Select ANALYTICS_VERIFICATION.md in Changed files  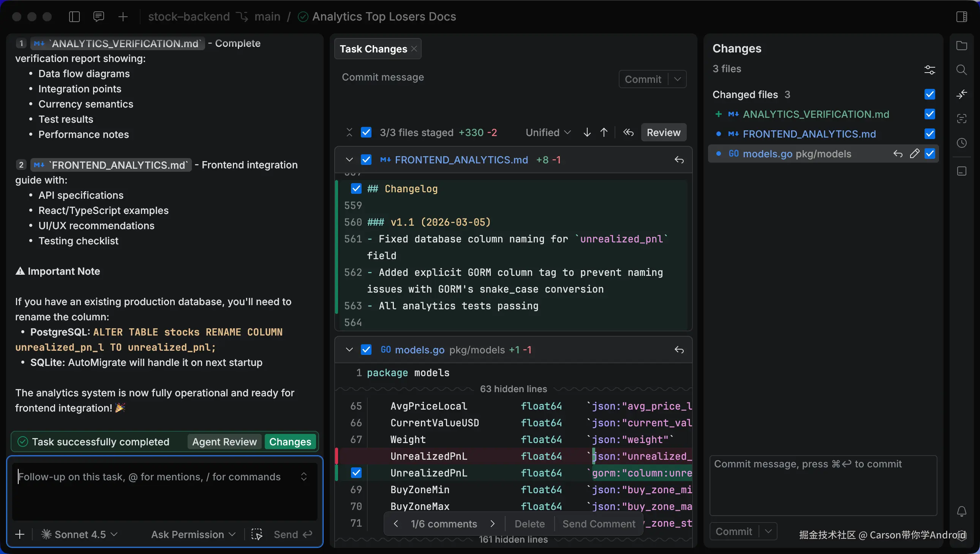pos(816,114)
